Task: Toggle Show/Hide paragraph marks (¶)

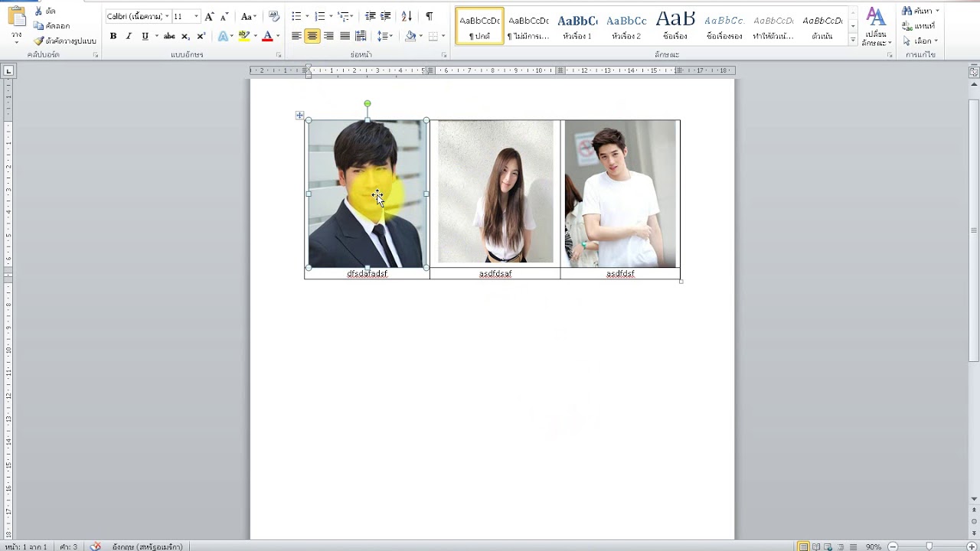Action: pyautogui.click(x=429, y=16)
